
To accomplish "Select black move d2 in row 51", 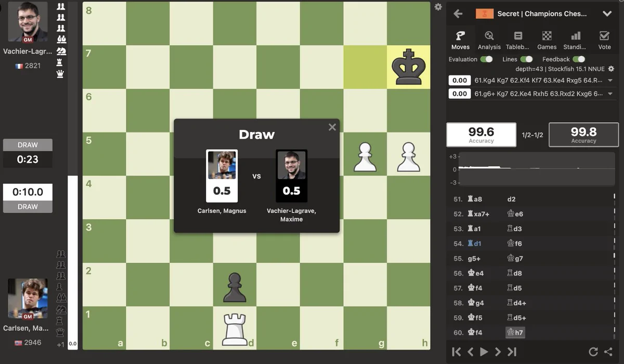I will (511, 199).
